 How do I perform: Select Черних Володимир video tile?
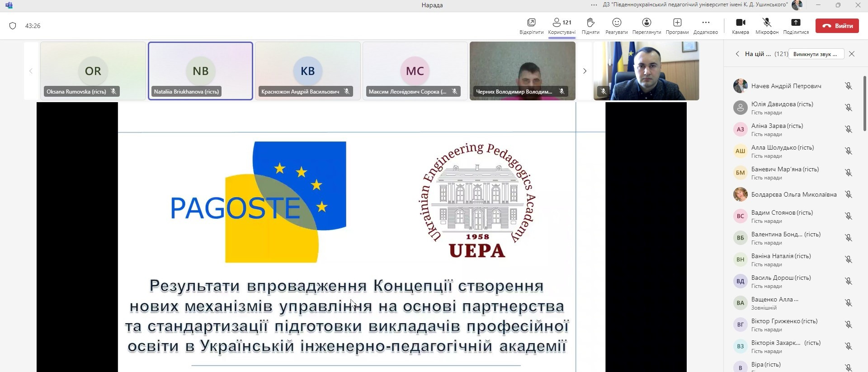point(523,71)
